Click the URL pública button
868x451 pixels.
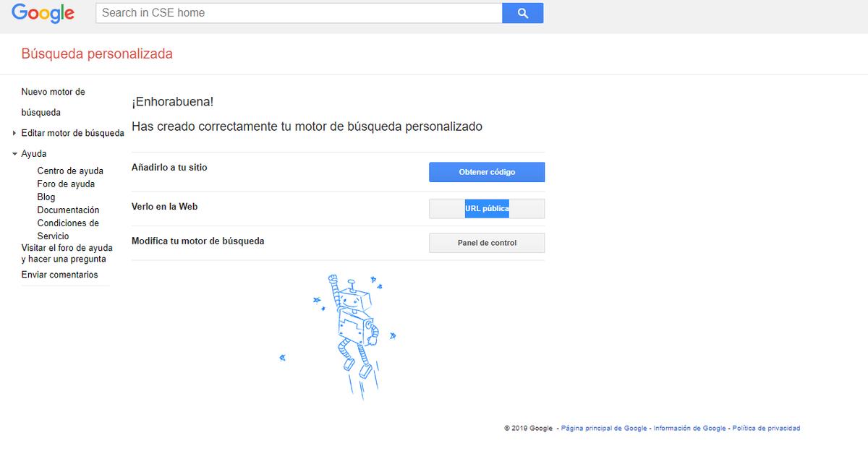(x=487, y=208)
